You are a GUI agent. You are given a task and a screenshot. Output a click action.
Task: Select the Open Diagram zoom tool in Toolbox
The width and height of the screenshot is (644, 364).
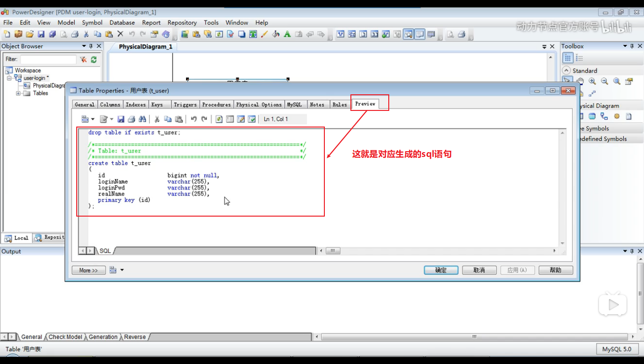tap(617, 82)
